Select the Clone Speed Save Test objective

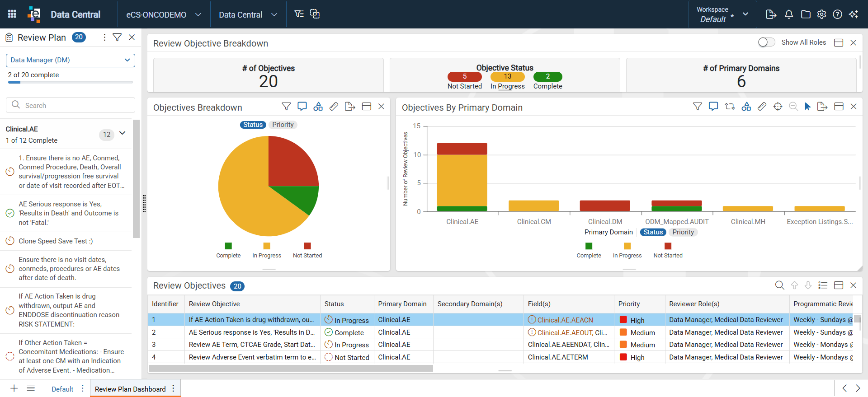point(66,241)
